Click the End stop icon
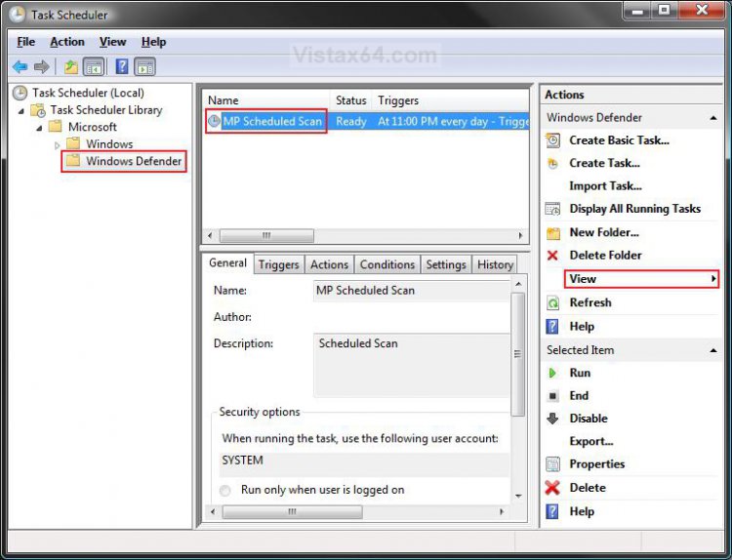The height and width of the screenshot is (560, 732). tap(552, 396)
